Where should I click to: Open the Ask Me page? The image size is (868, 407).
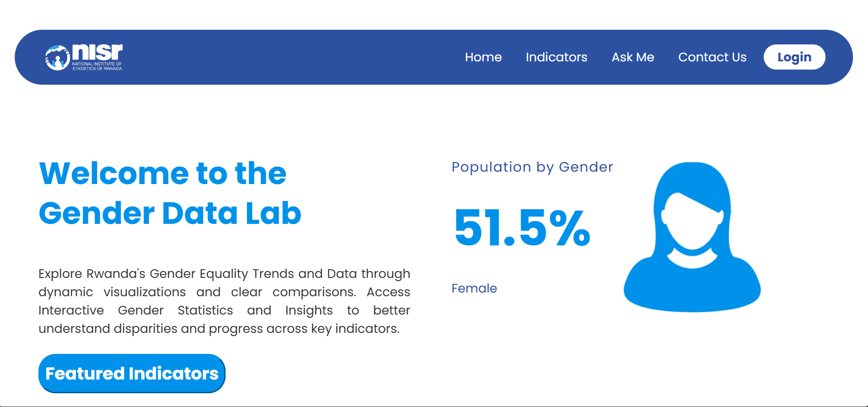click(x=633, y=57)
